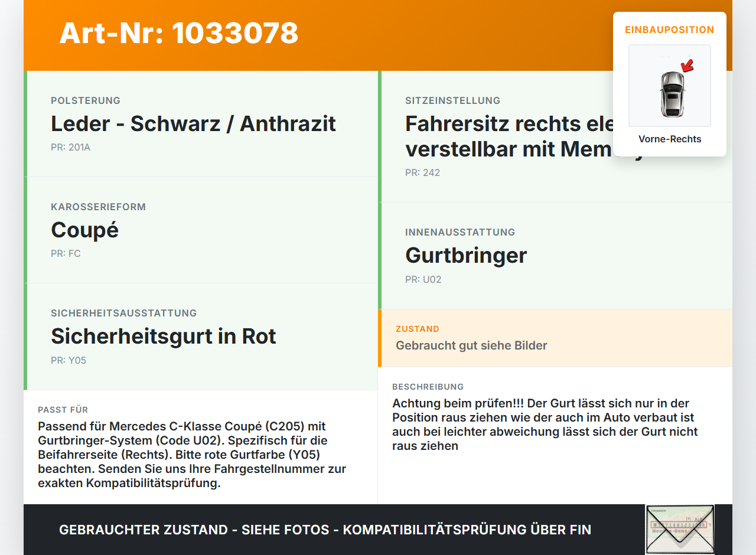Click the Gurtbringer value
Viewport: 756px width, 555px height.
tap(466, 256)
